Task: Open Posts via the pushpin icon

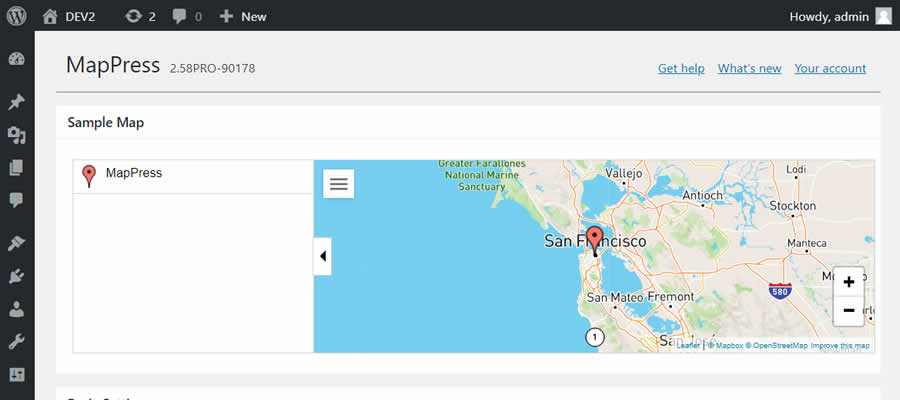Action: (x=17, y=102)
